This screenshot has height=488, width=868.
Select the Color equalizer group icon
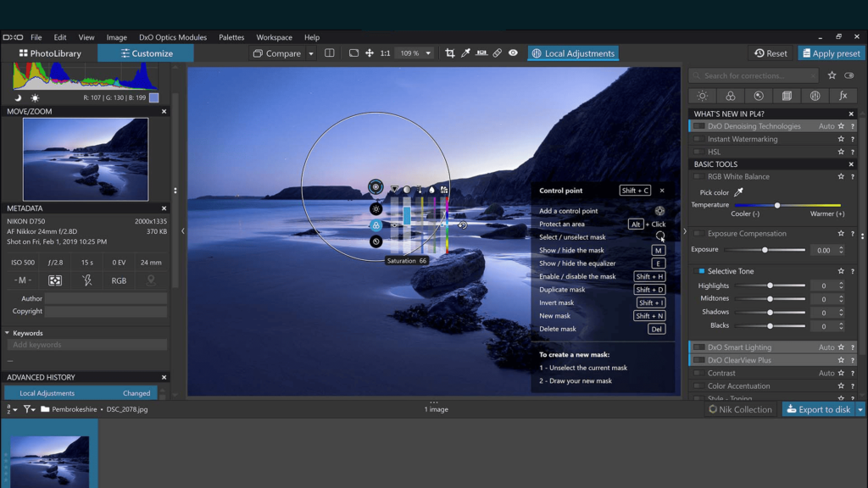pyautogui.click(x=376, y=225)
